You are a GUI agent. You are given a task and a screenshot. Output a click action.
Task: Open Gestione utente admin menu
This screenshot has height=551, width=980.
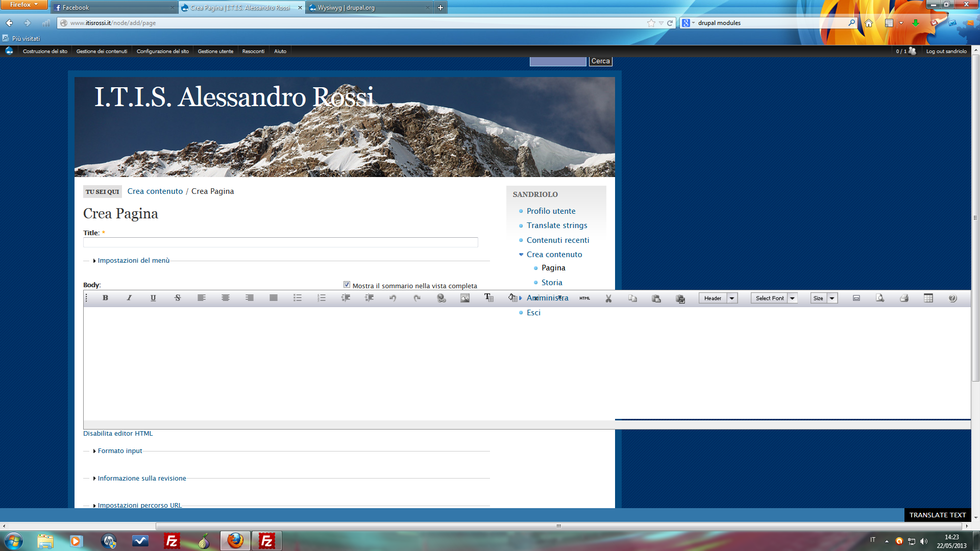215,51
